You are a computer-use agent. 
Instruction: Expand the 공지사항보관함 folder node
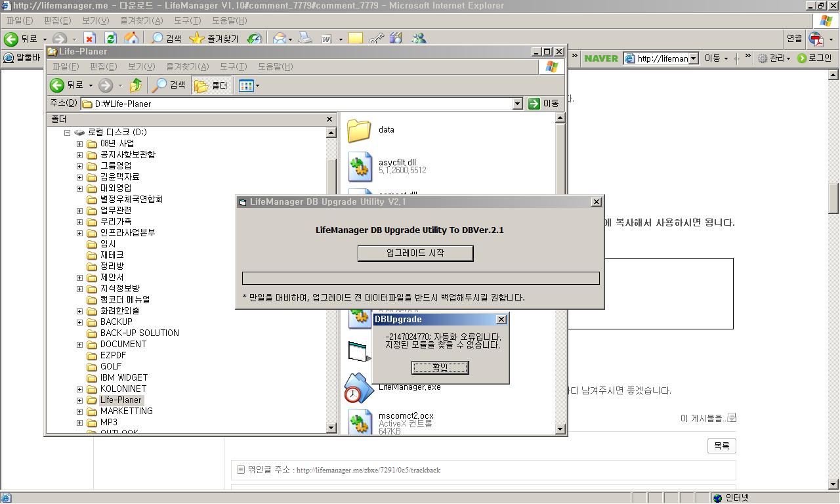[79, 155]
